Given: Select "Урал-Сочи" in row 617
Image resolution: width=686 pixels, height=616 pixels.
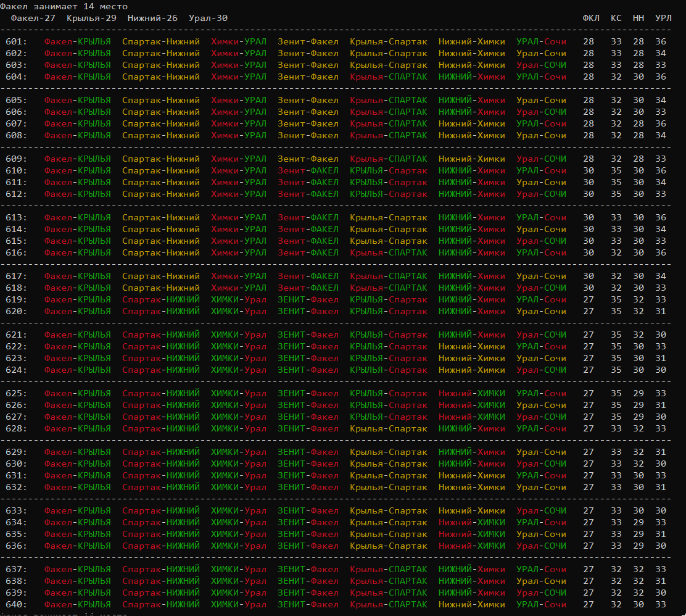Looking at the screenshot, I should tap(541, 277).
